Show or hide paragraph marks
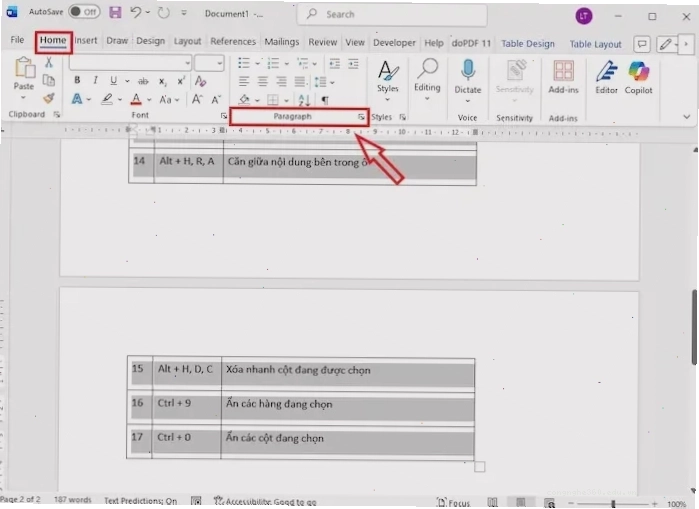Viewport: 699px width, 509px height. click(325, 100)
